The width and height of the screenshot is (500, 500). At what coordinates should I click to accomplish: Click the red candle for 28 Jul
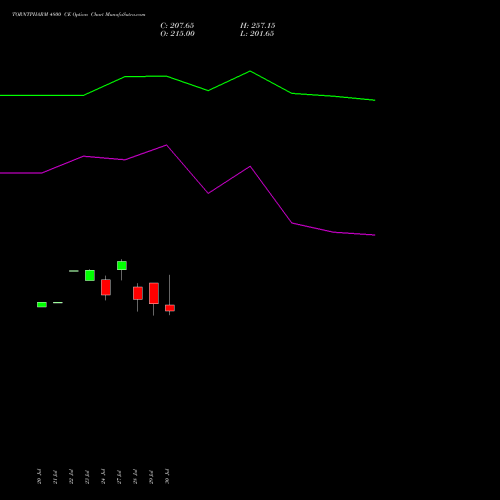[138, 293]
